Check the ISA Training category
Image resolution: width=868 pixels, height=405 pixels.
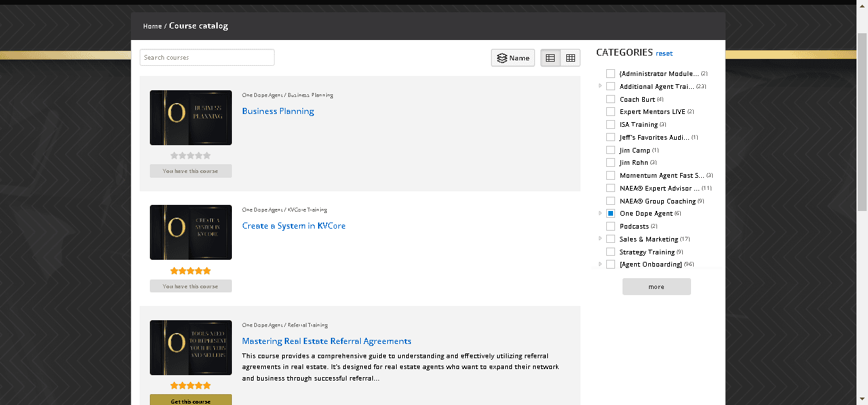611,125
